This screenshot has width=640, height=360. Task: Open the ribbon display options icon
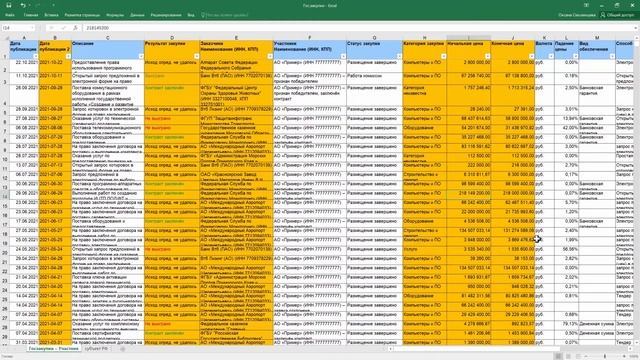587,5
